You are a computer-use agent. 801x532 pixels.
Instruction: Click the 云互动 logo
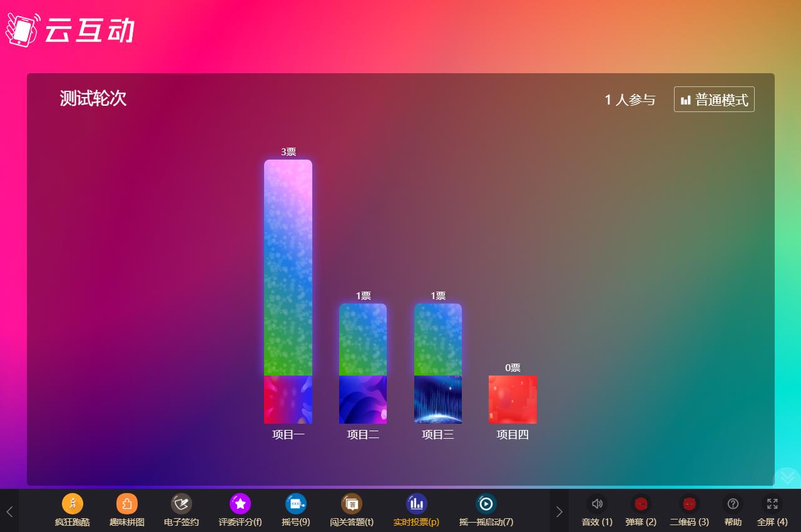pos(70,30)
